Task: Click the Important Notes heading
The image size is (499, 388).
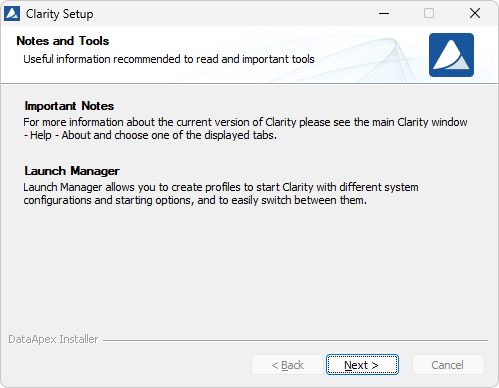Action: 69,106
